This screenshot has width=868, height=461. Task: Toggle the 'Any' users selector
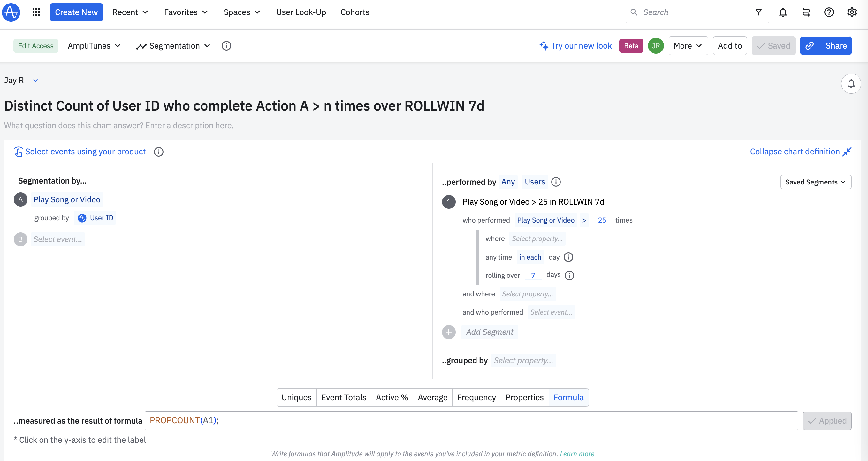(507, 182)
